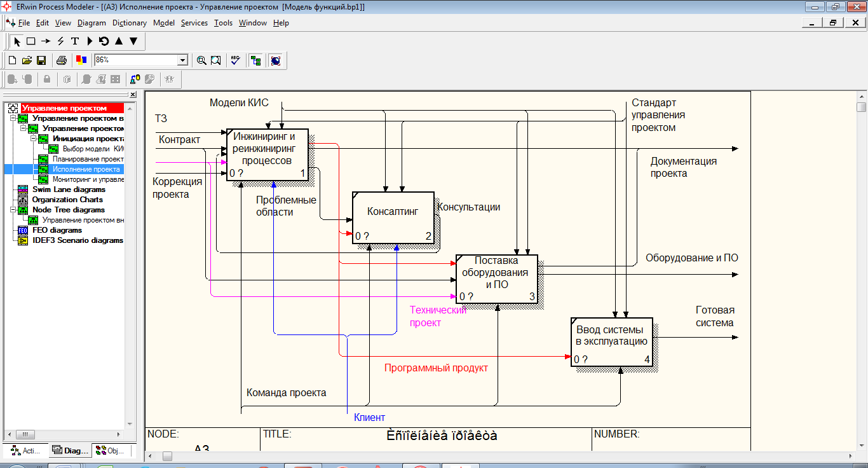
Task: Click the Технический проект arrow label
Action: (438, 316)
